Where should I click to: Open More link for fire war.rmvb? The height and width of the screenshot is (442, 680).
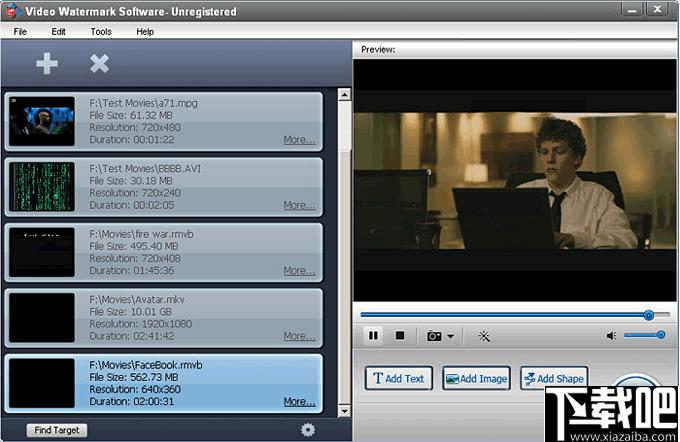(299, 271)
